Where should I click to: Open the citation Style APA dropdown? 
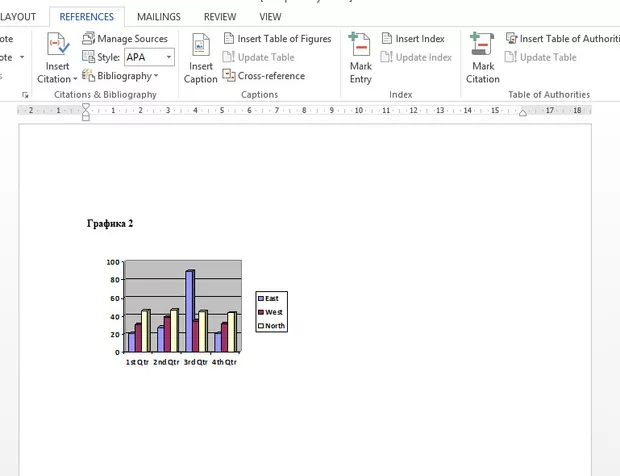click(x=169, y=58)
